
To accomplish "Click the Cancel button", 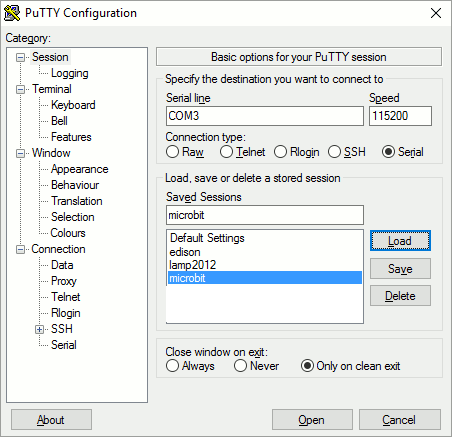I will click(x=399, y=420).
